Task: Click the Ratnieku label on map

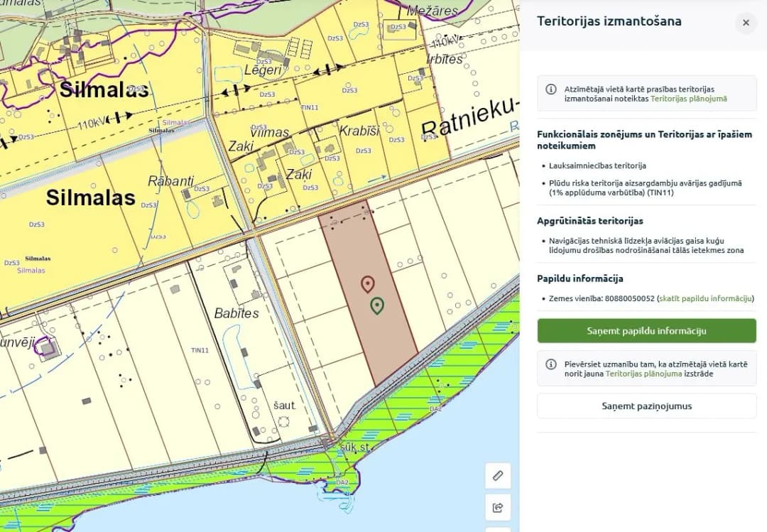Action: click(x=469, y=117)
